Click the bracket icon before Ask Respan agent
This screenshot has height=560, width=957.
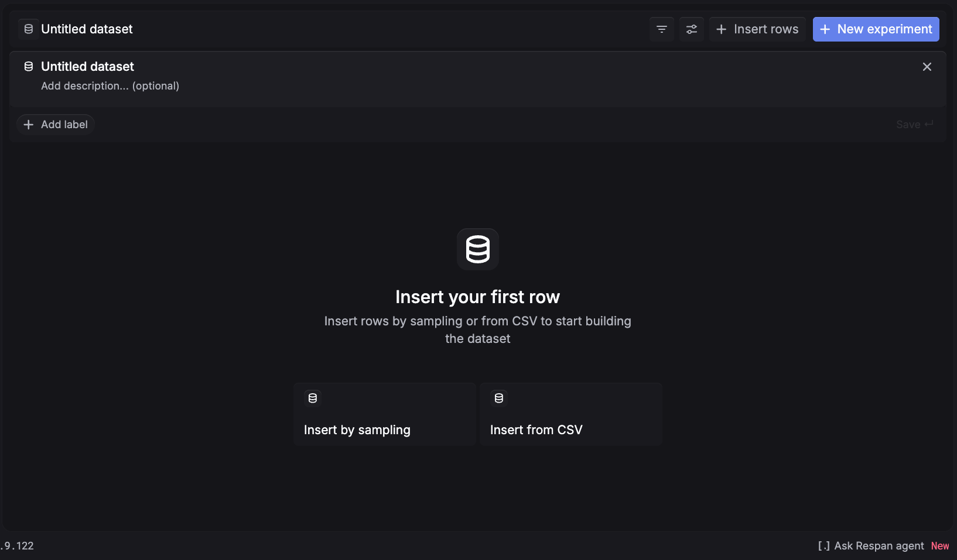click(x=824, y=546)
